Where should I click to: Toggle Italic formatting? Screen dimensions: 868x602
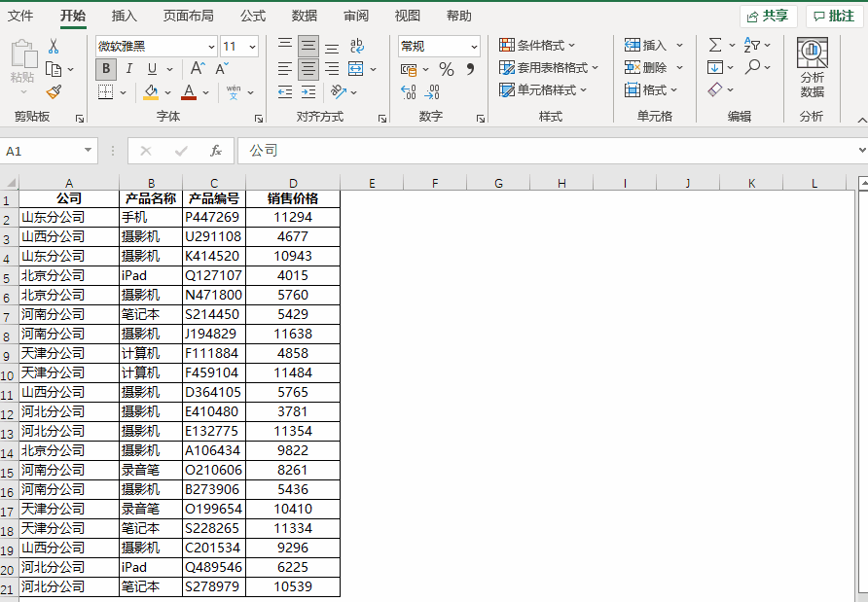[x=128, y=69]
